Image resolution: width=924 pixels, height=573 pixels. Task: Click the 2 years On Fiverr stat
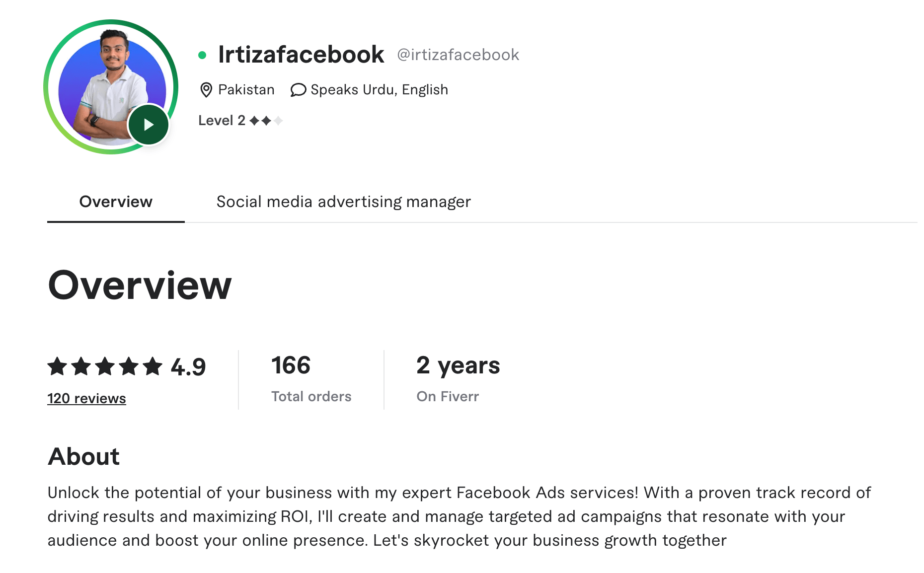pyautogui.click(x=458, y=378)
